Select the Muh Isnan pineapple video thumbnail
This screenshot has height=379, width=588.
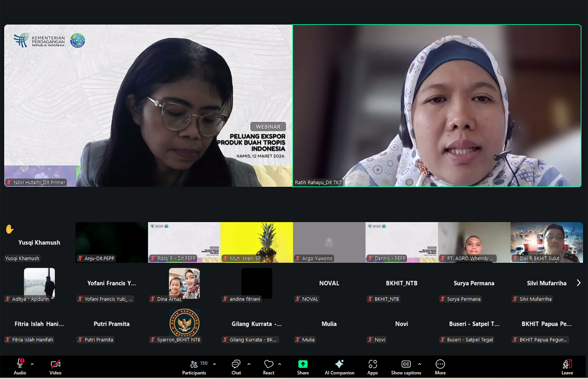click(x=257, y=242)
